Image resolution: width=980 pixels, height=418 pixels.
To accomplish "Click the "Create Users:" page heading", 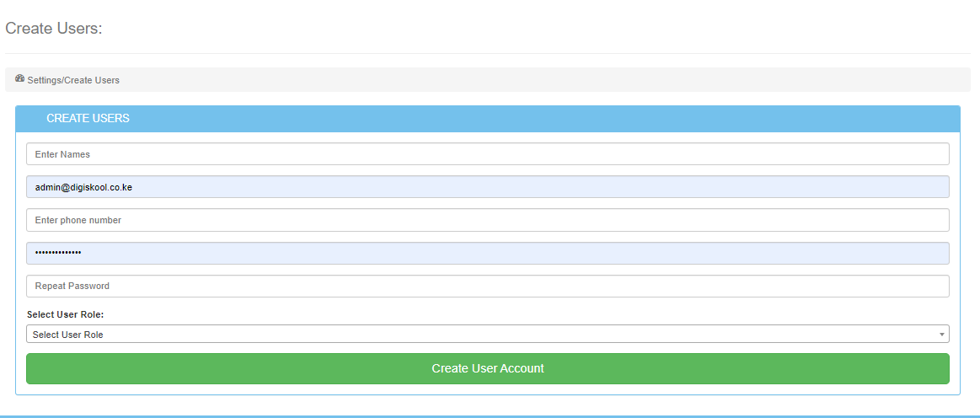I will (53, 29).
